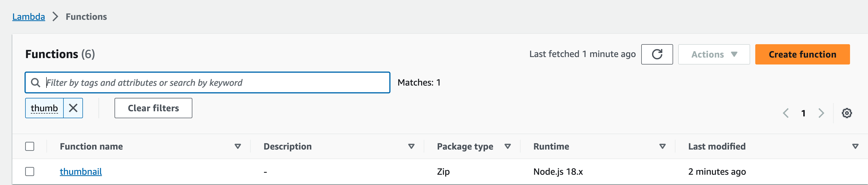Screen dimensions: 868x185
Task: Check the thumbnail function row checkbox
Action: [30, 171]
